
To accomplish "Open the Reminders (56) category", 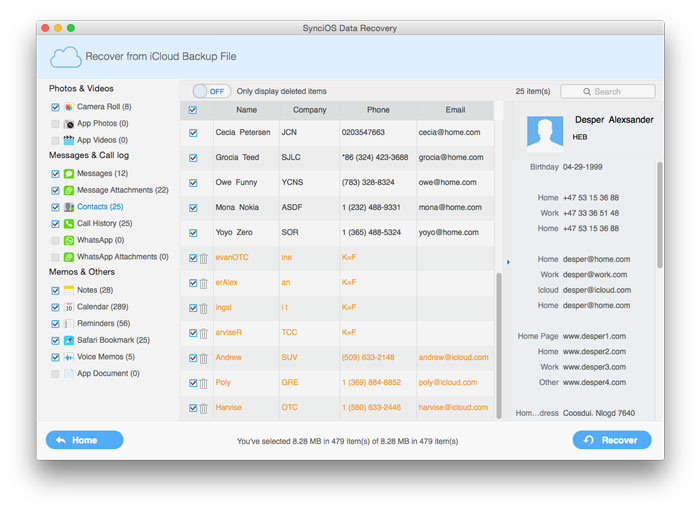I will click(x=104, y=323).
